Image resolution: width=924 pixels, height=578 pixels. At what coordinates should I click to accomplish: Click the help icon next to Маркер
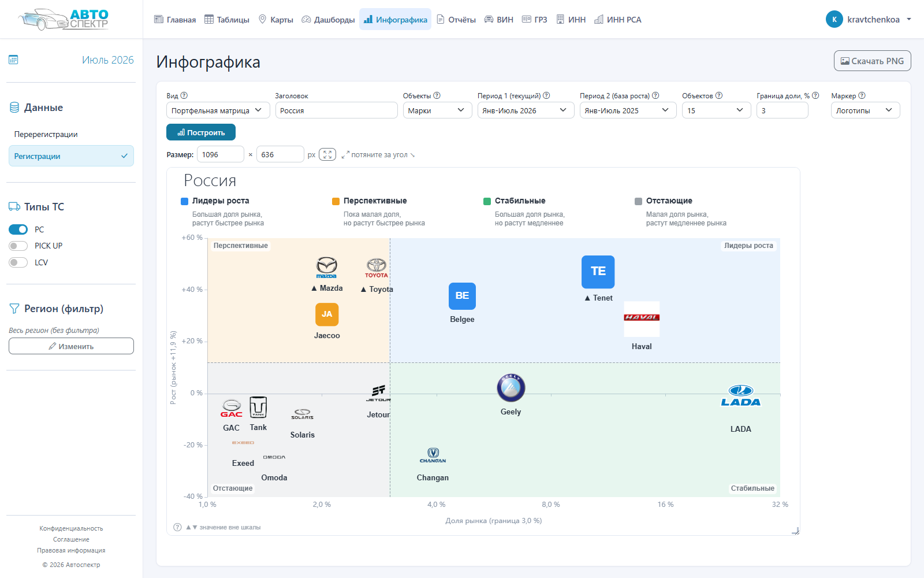(x=862, y=95)
